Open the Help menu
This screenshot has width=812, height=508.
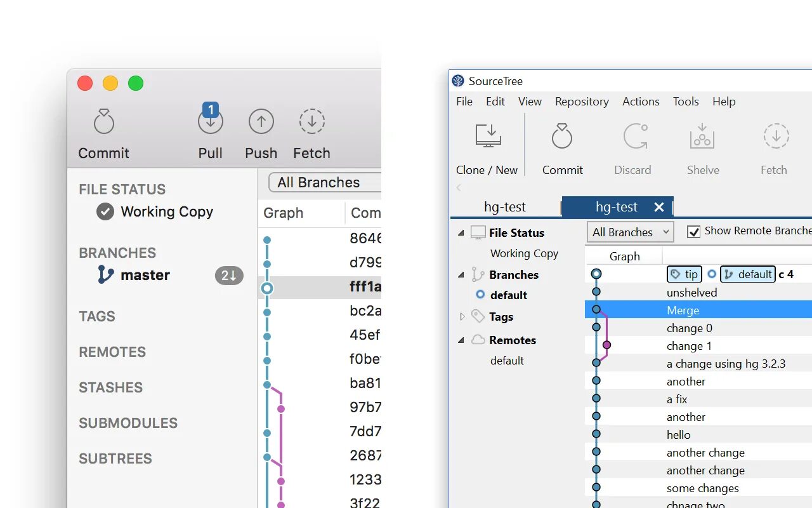tap(724, 102)
